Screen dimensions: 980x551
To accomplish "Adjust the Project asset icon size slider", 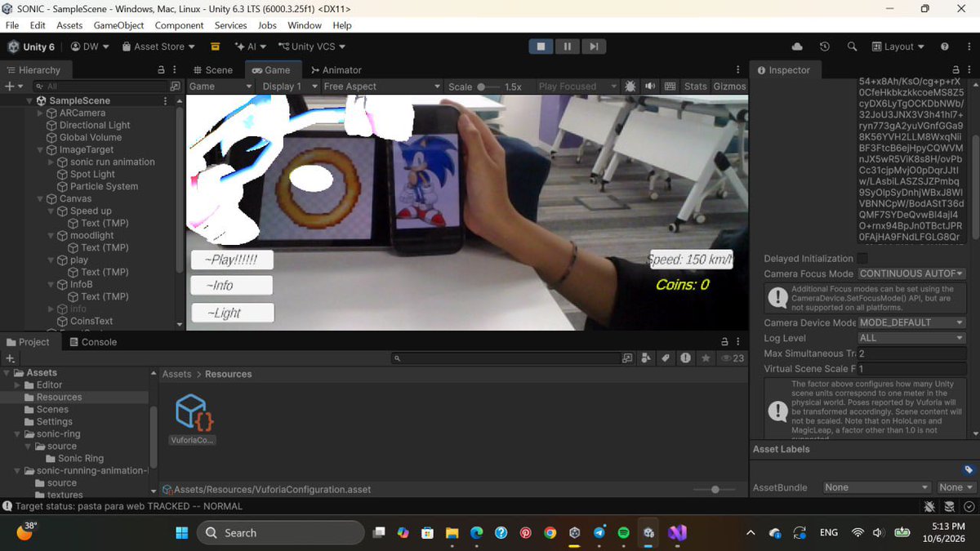I will pyautogui.click(x=715, y=490).
